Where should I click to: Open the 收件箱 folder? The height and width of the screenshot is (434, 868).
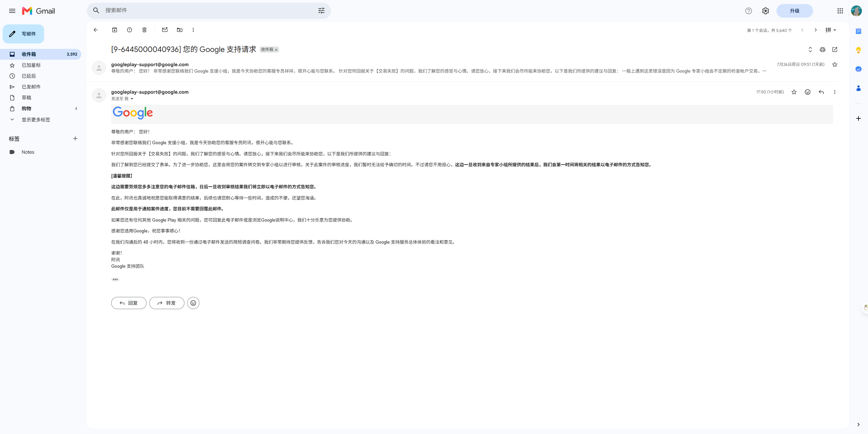click(x=41, y=54)
